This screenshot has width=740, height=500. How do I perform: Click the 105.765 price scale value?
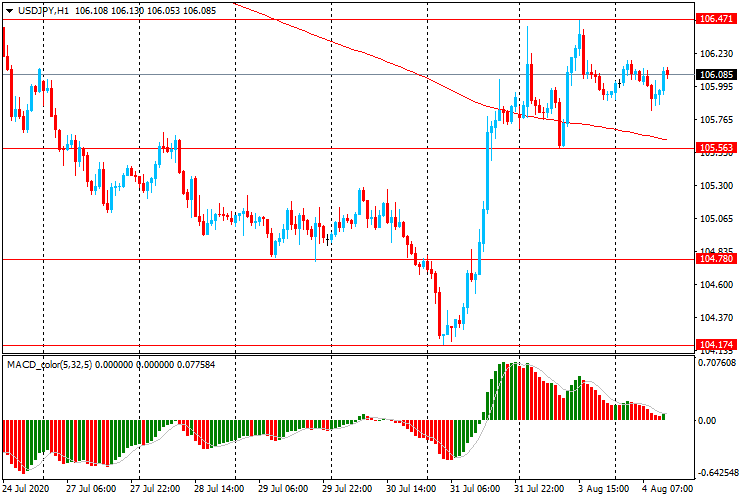pyautogui.click(x=716, y=120)
